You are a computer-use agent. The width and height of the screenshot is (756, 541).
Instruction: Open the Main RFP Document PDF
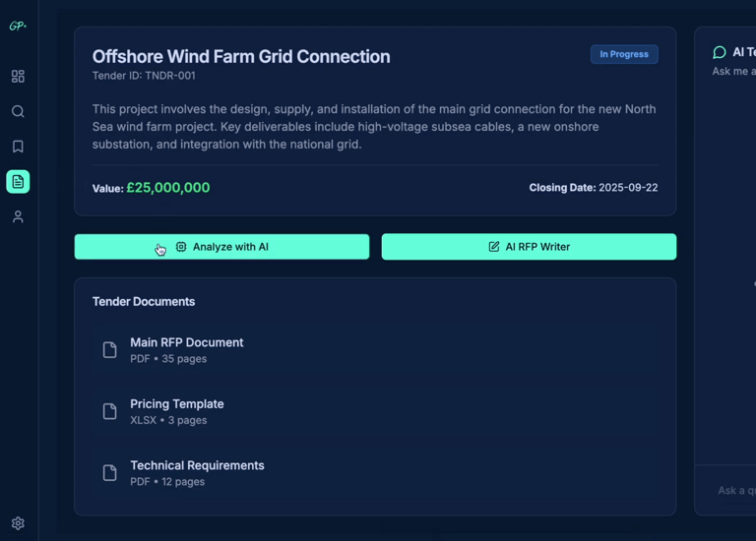tap(187, 343)
